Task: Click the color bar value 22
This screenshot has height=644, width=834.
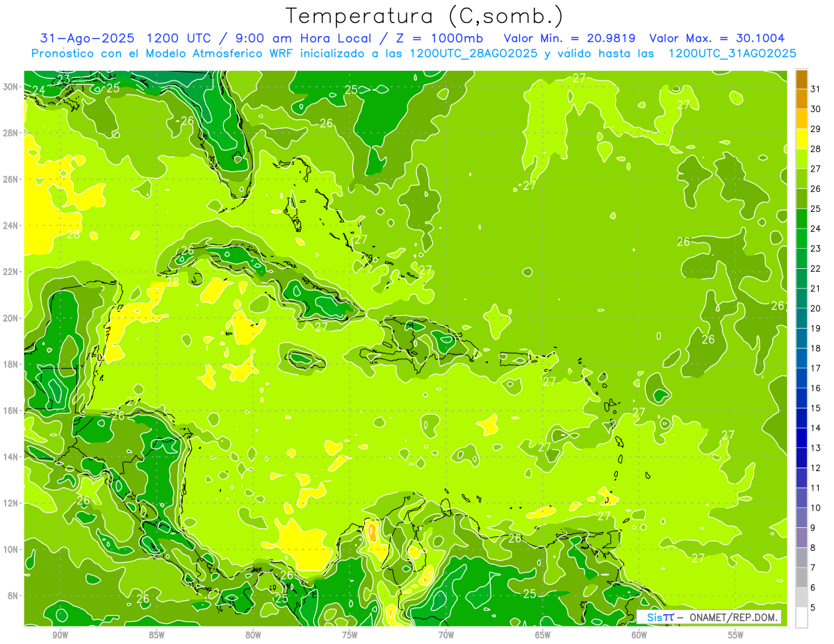Action: pos(816,268)
